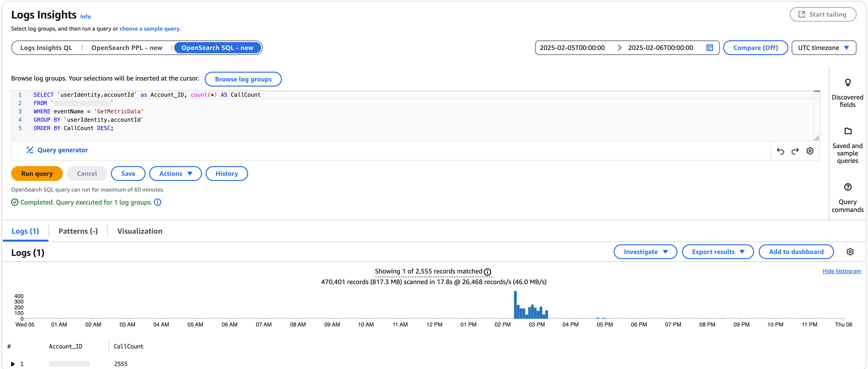Open the Patterns tab
Screen dimensions: 868x369
pyautogui.click(x=78, y=231)
